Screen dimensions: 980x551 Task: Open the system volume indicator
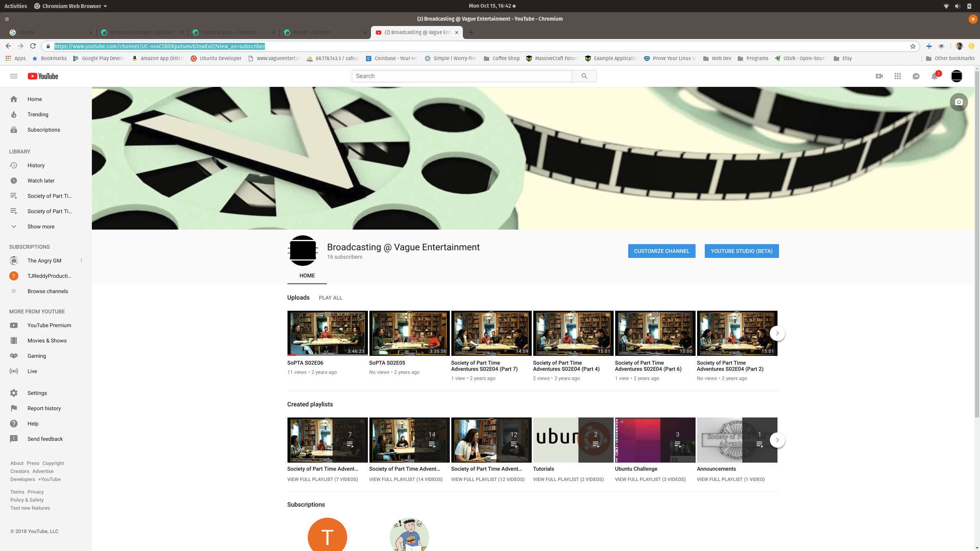coord(957,6)
